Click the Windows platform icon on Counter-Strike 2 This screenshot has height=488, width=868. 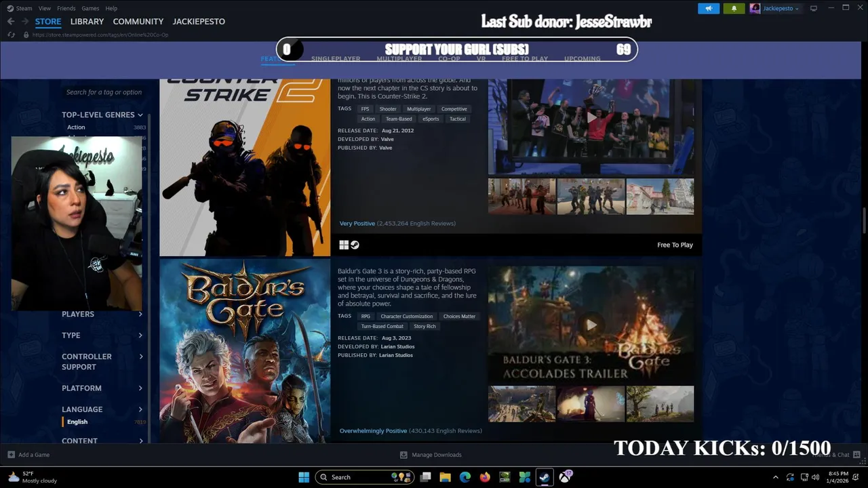click(x=344, y=245)
